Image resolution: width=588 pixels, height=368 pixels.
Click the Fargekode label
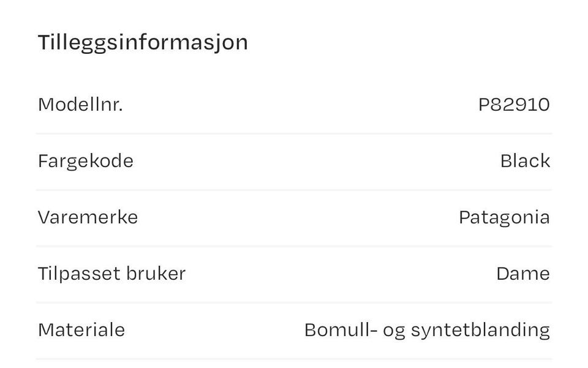(x=86, y=162)
